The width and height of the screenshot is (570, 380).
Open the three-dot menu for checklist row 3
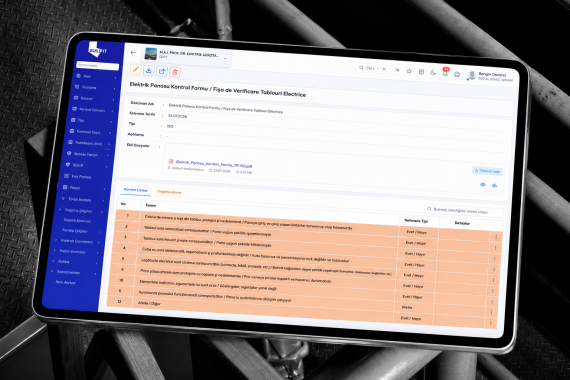[495, 259]
